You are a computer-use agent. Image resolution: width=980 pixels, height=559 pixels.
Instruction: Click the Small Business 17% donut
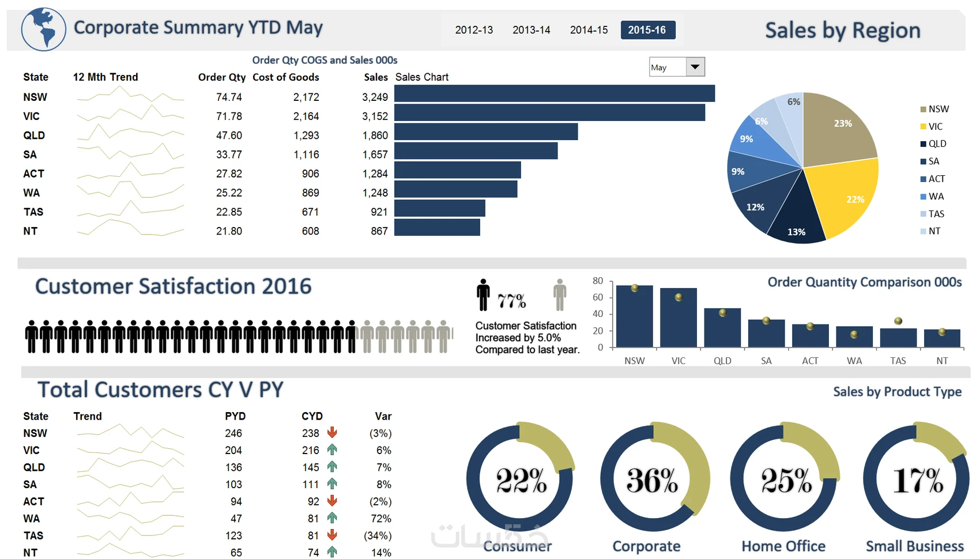917,478
